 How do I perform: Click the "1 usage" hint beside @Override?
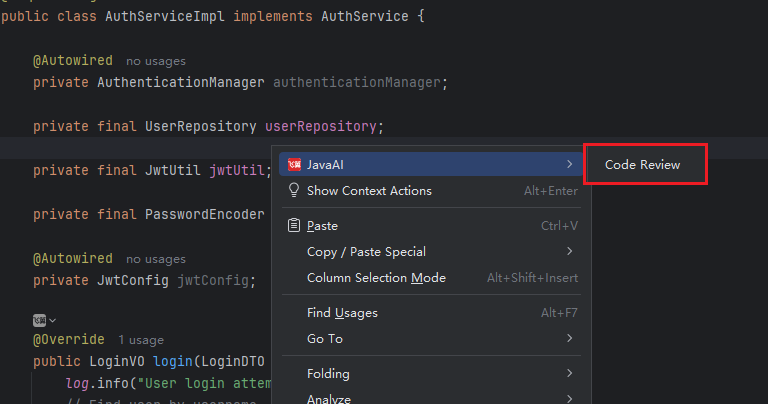point(140,340)
